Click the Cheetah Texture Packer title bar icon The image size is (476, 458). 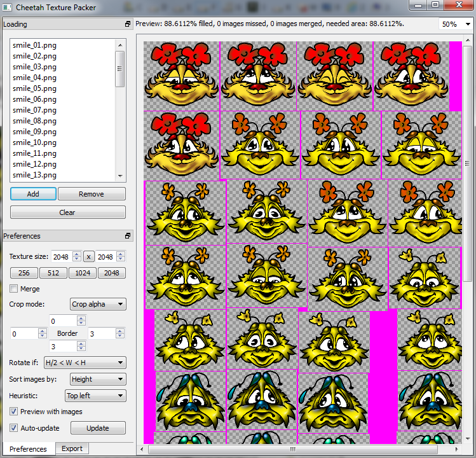coord(7,7)
